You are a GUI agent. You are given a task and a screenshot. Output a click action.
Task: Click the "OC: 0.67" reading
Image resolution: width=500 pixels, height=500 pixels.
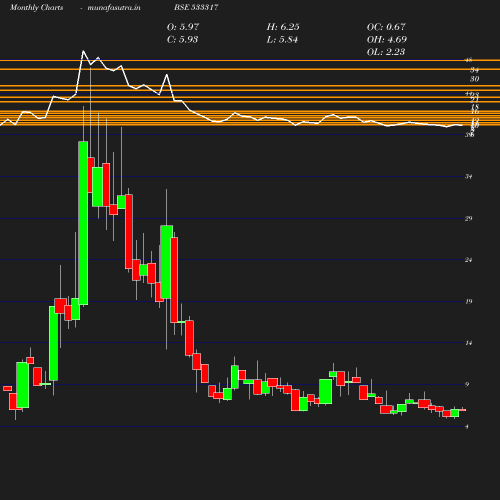click(x=386, y=27)
